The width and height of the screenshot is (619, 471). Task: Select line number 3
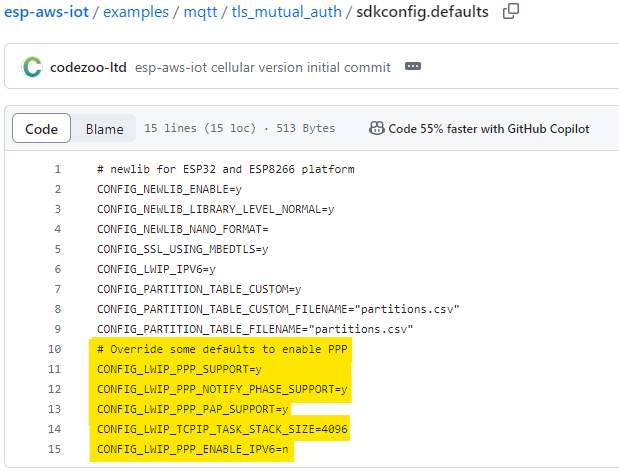[x=58, y=209]
